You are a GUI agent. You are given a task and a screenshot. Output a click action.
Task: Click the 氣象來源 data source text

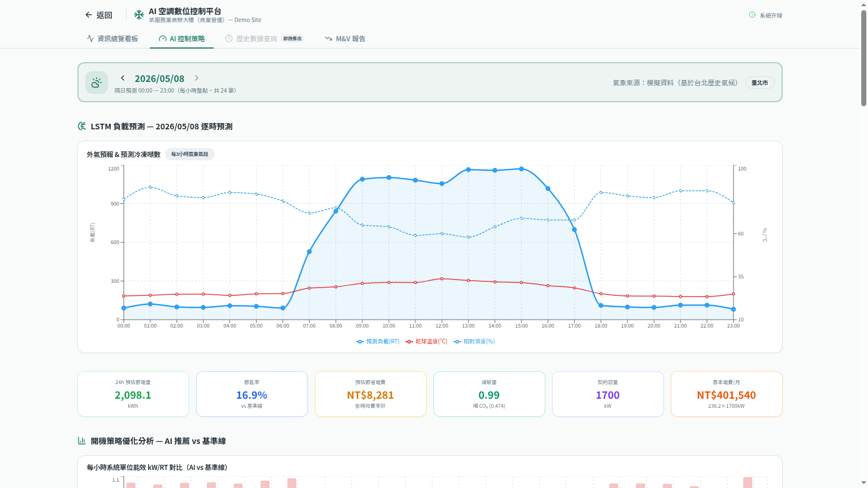tap(675, 82)
